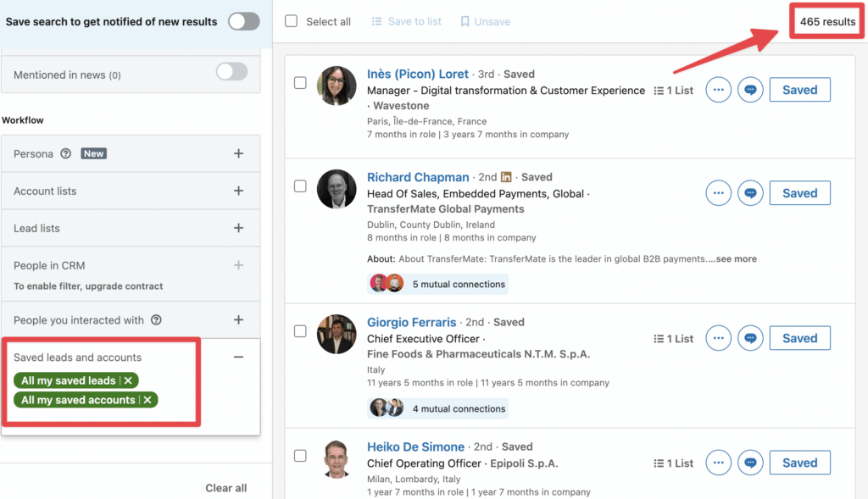Tick the checkbox for Richard Chapman

300,186
